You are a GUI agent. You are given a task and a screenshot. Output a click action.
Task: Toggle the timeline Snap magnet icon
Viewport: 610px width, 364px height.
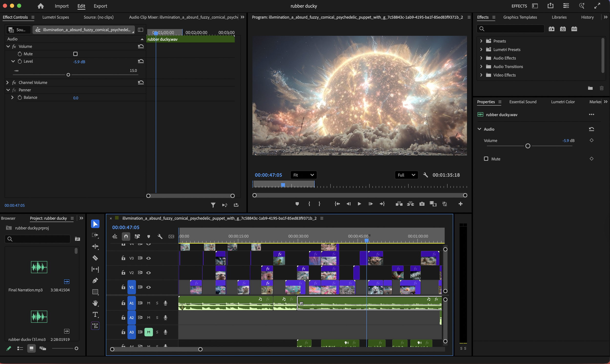pos(126,236)
